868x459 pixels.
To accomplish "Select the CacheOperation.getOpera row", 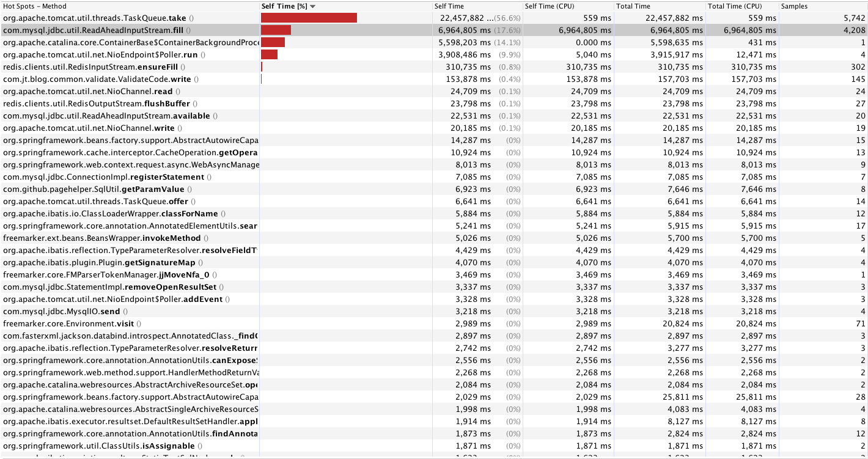I will [434, 153].
